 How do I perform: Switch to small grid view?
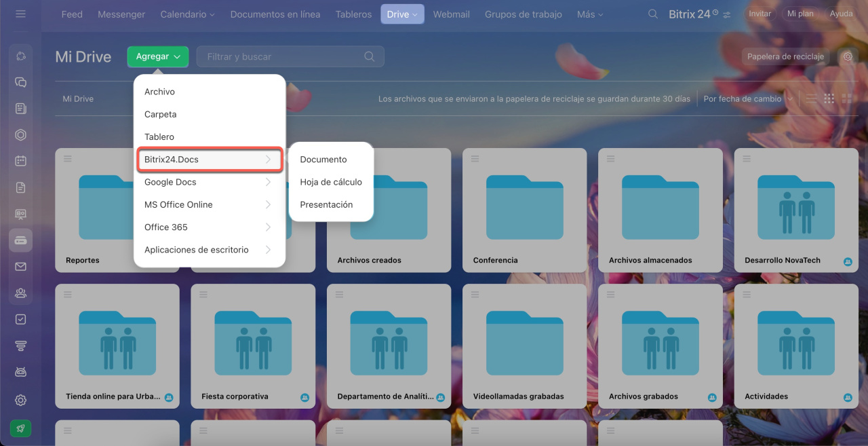click(829, 98)
